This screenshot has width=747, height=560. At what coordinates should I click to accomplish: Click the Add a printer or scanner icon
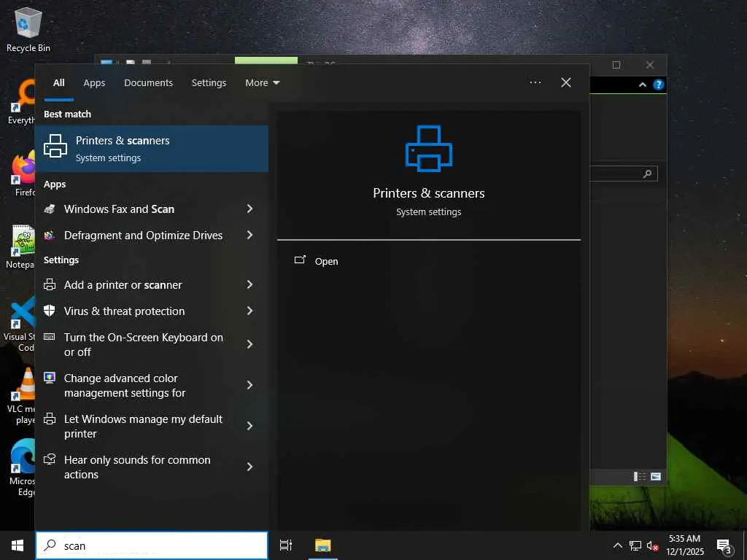tap(50, 284)
